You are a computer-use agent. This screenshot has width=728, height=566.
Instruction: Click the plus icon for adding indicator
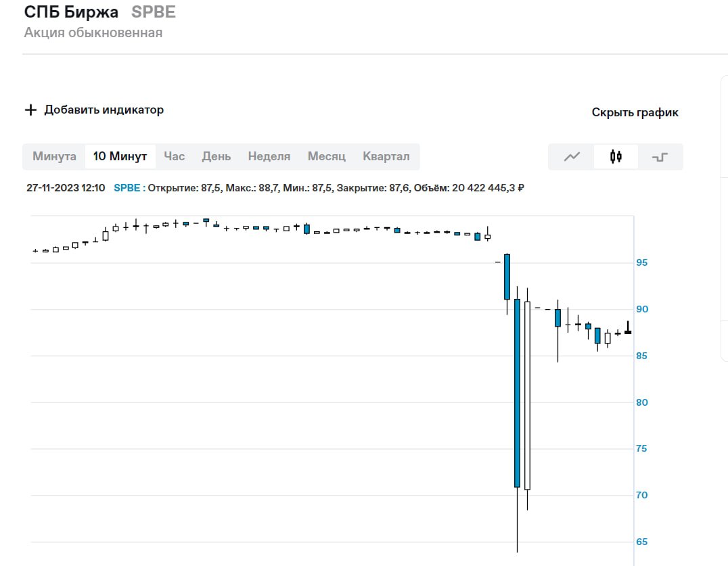30,110
